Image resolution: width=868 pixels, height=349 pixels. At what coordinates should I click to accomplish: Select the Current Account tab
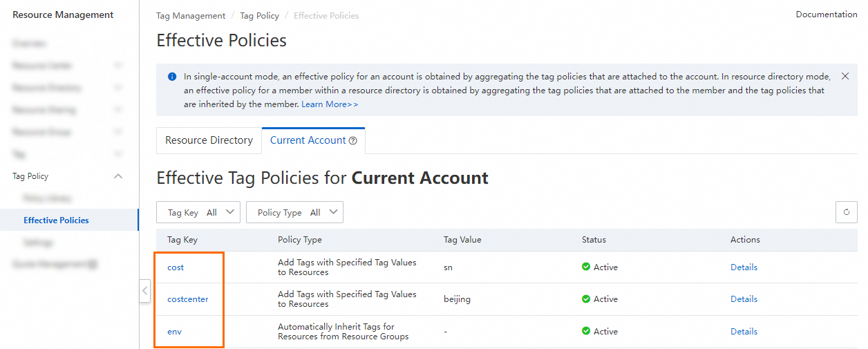click(x=308, y=140)
